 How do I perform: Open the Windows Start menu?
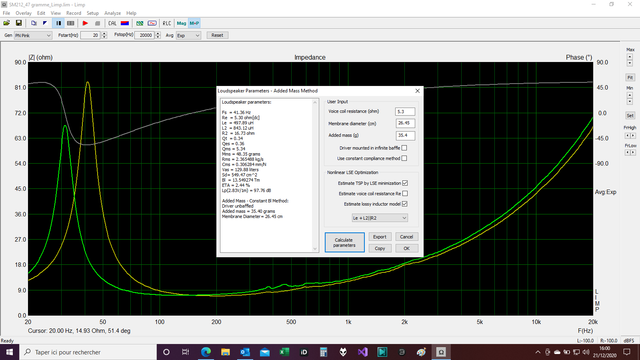(x=9, y=352)
